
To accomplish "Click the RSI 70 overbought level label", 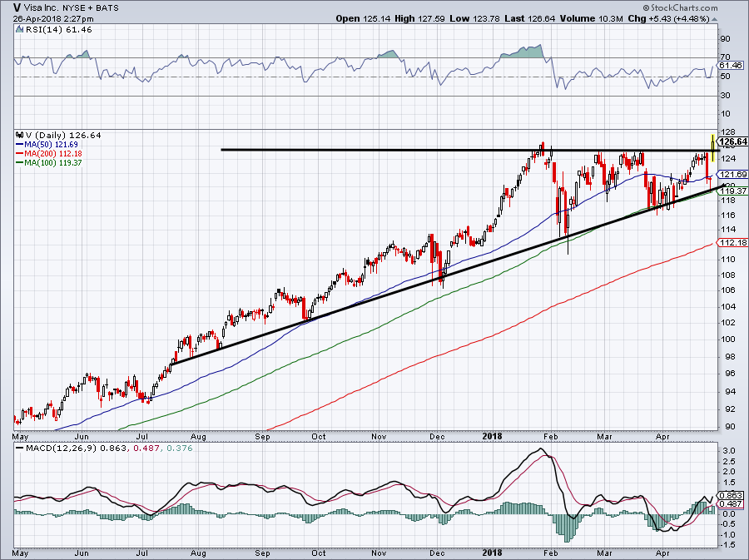I will [725, 57].
